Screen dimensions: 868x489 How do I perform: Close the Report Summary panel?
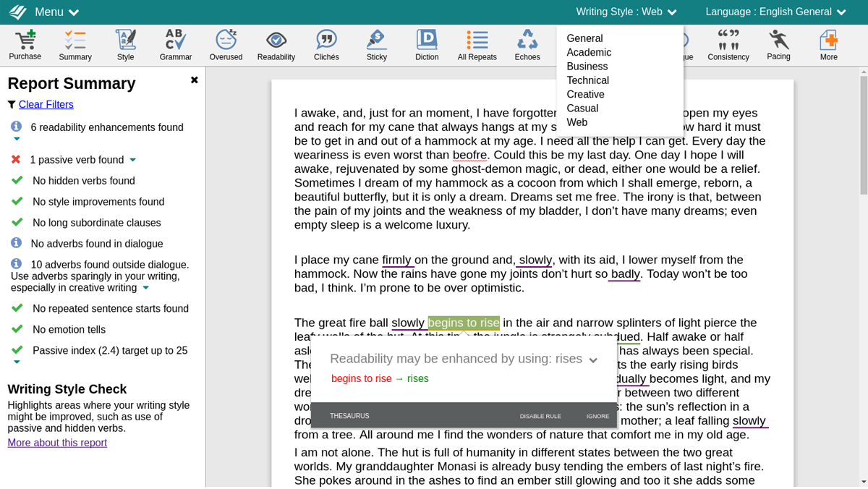coord(194,80)
